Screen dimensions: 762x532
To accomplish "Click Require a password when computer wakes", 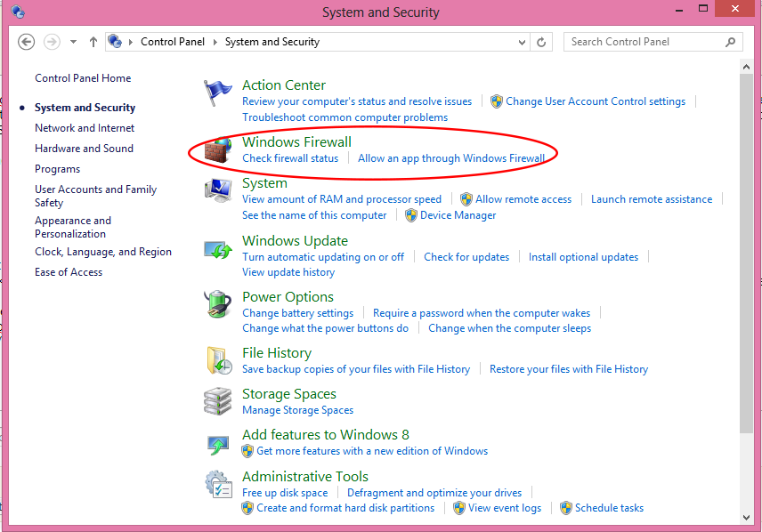I will [x=482, y=313].
